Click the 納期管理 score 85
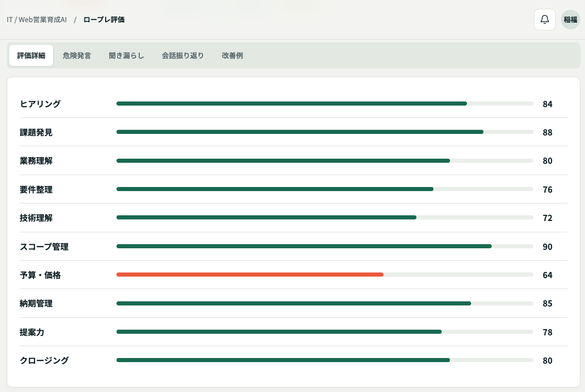The height and width of the screenshot is (392, 585). tap(547, 303)
